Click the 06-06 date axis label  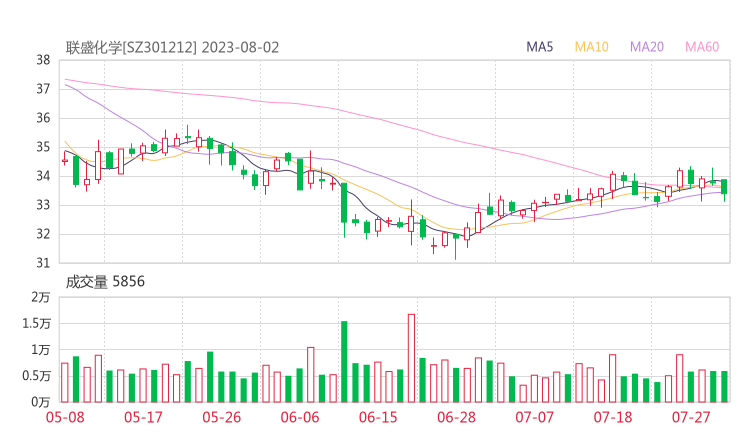[300, 417]
